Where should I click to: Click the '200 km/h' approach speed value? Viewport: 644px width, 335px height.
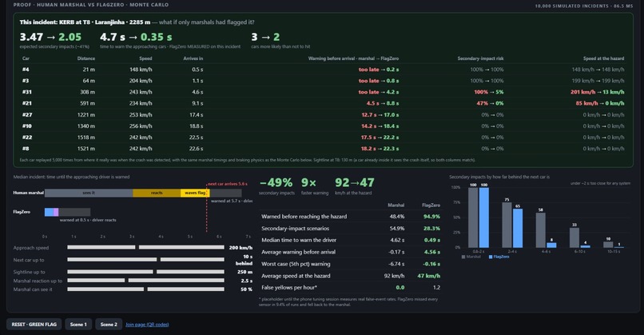[241, 248]
